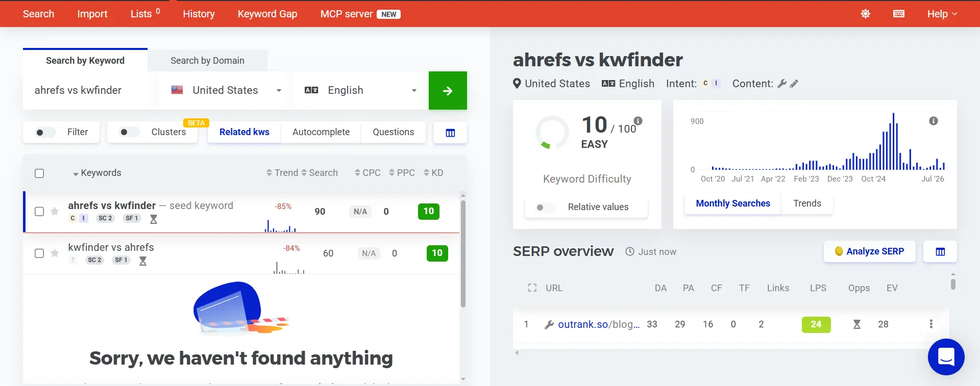Click the info icon beside the 10/100 difficulty score
This screenshot has width=980, height=386.
pos(638,121)
